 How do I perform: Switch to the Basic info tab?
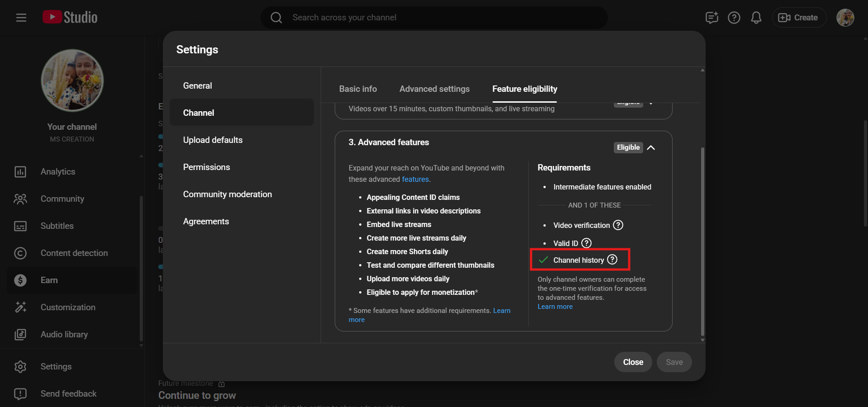coord(358,89)
